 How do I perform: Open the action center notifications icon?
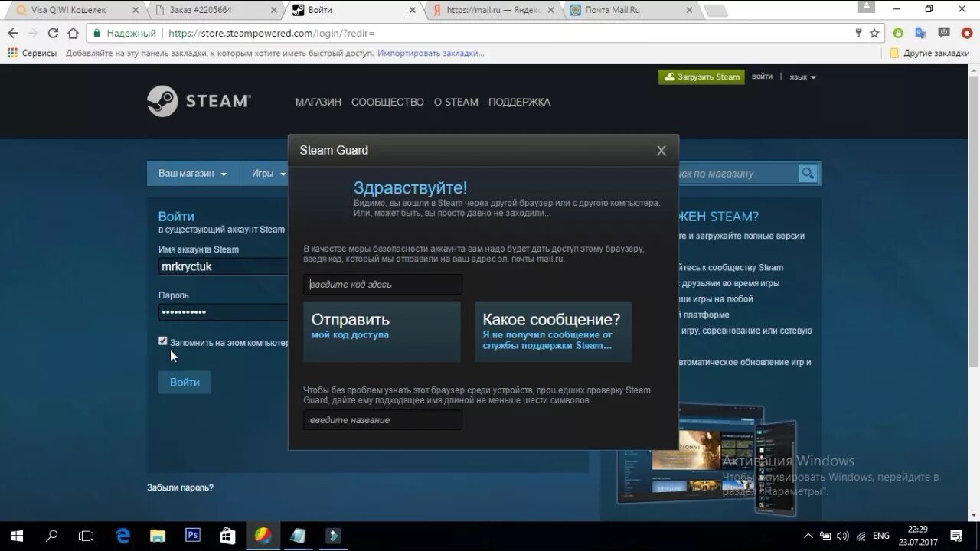pos(956,536)
